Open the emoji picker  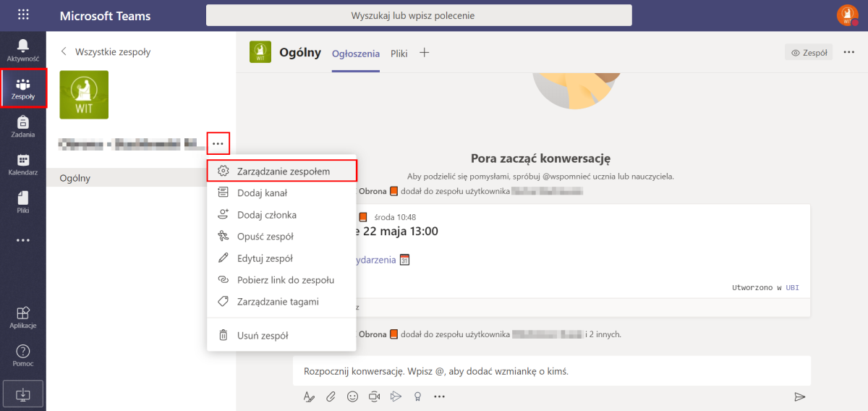point(353,397)
